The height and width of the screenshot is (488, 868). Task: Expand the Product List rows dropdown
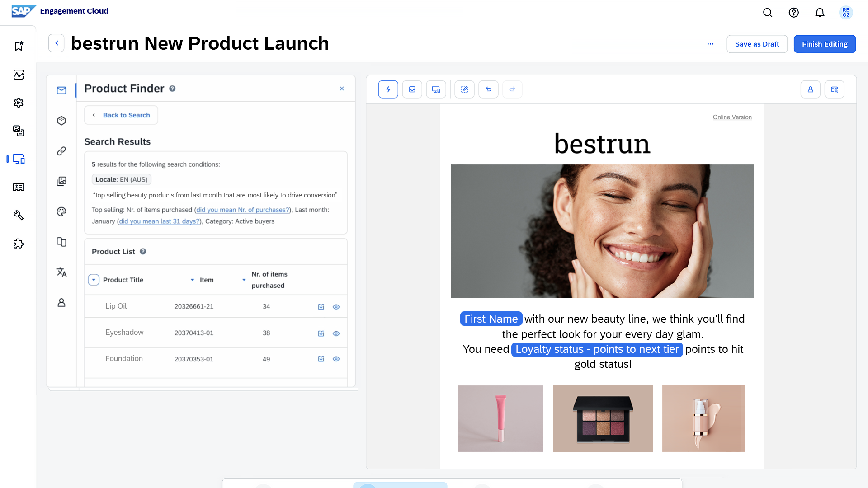94,280
